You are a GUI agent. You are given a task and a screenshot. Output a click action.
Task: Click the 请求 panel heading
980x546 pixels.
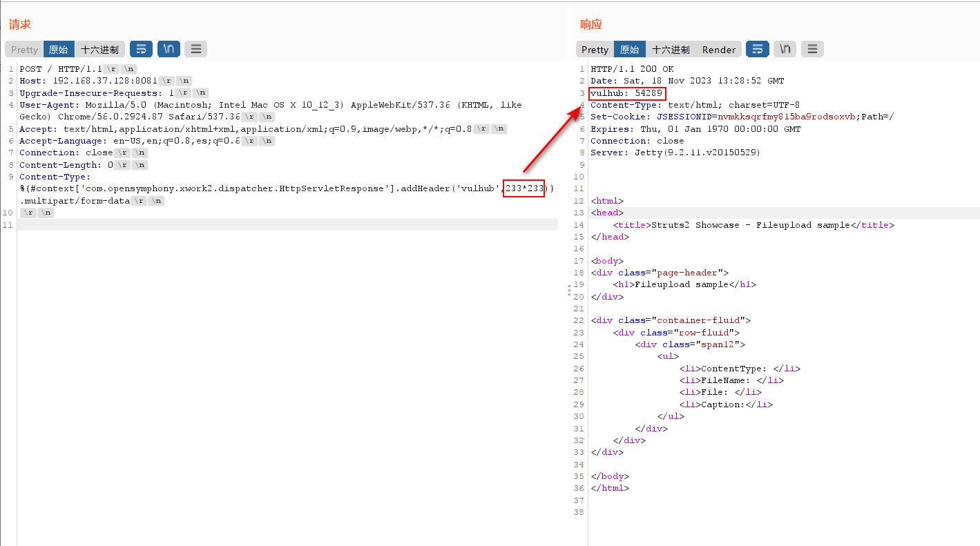pyautogui.click(x=19, y=25)
